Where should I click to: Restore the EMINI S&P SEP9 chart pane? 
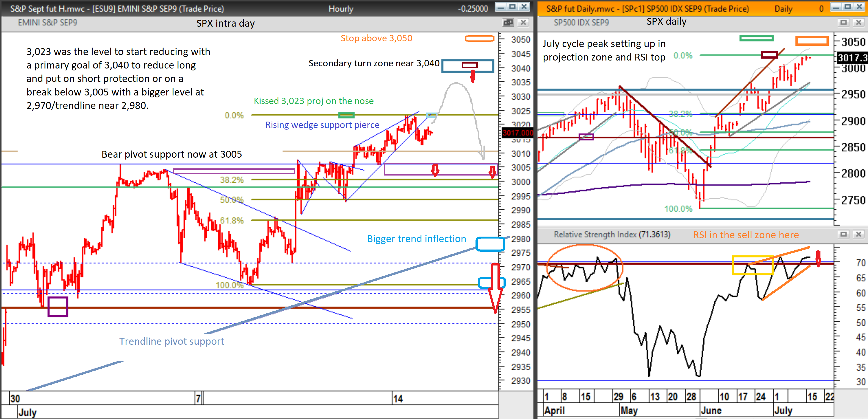(508, 23)
